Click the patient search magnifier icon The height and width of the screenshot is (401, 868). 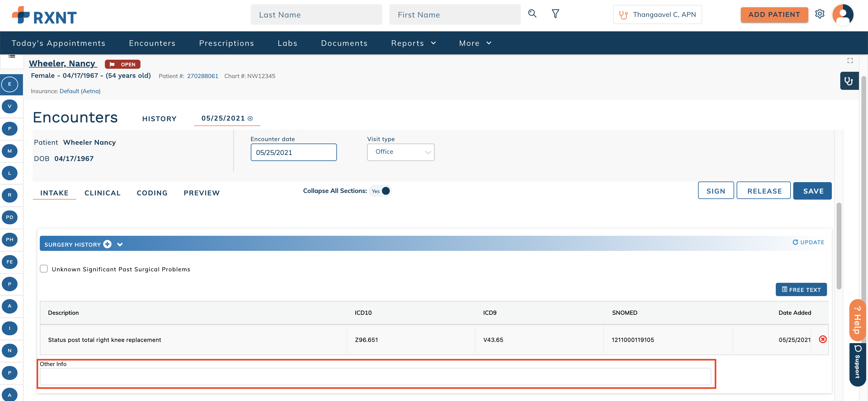click(x=532, y=14)
